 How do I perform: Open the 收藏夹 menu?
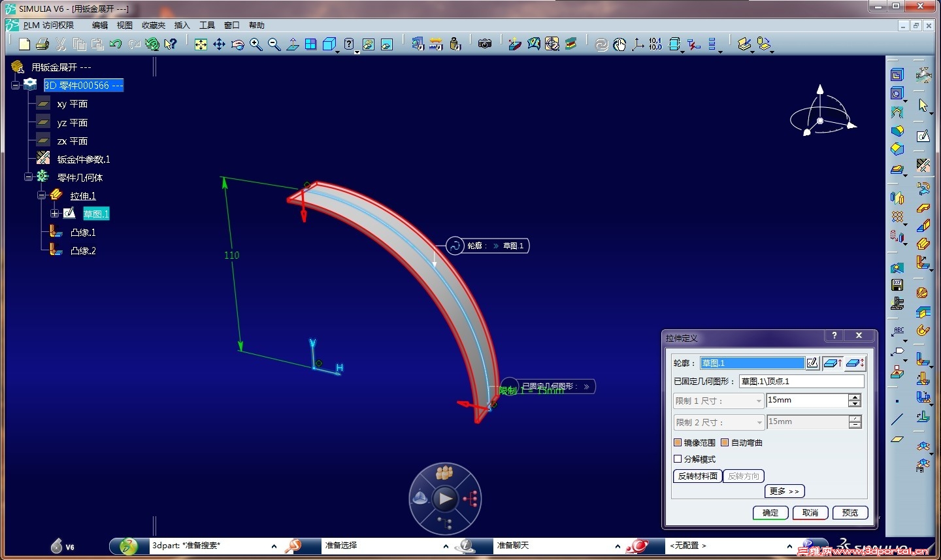point(154,25)
